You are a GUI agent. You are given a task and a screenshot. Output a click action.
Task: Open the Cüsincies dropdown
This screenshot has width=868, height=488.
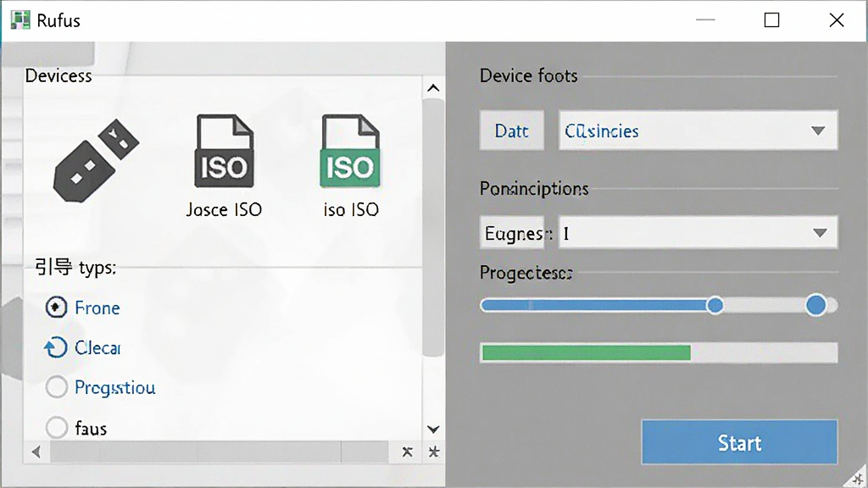[x=698, y=130]
